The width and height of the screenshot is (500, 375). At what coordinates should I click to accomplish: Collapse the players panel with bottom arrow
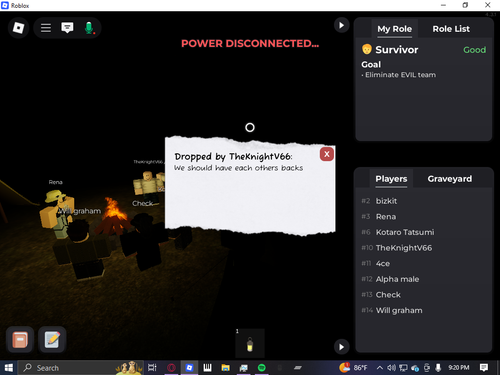click(x=341, y=347)
